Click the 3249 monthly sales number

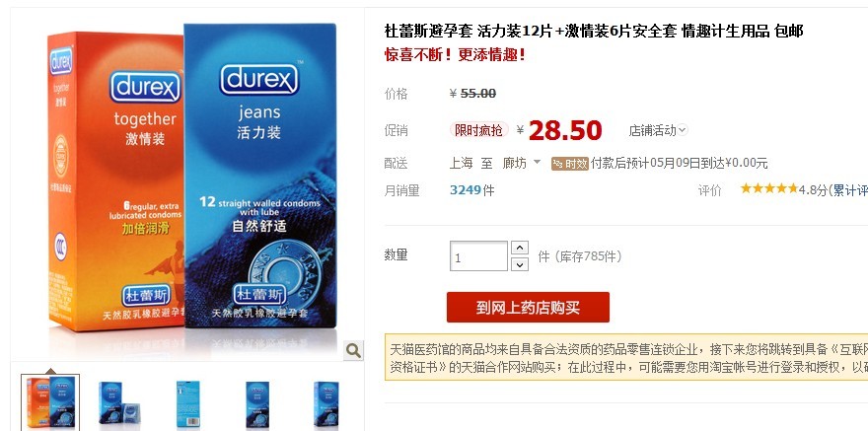point(465,190)
